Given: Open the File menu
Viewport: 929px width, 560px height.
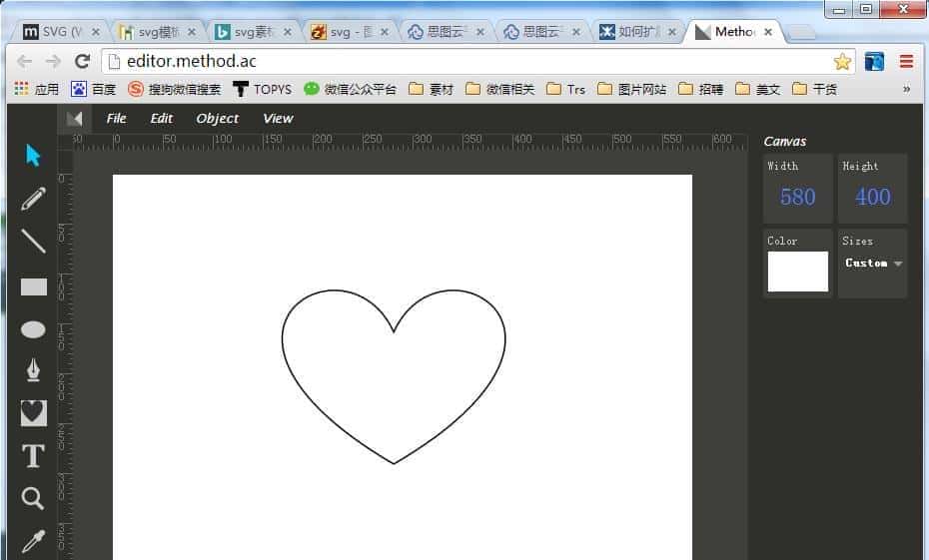Looking at the screenshot, I should (x=116, y=118).
